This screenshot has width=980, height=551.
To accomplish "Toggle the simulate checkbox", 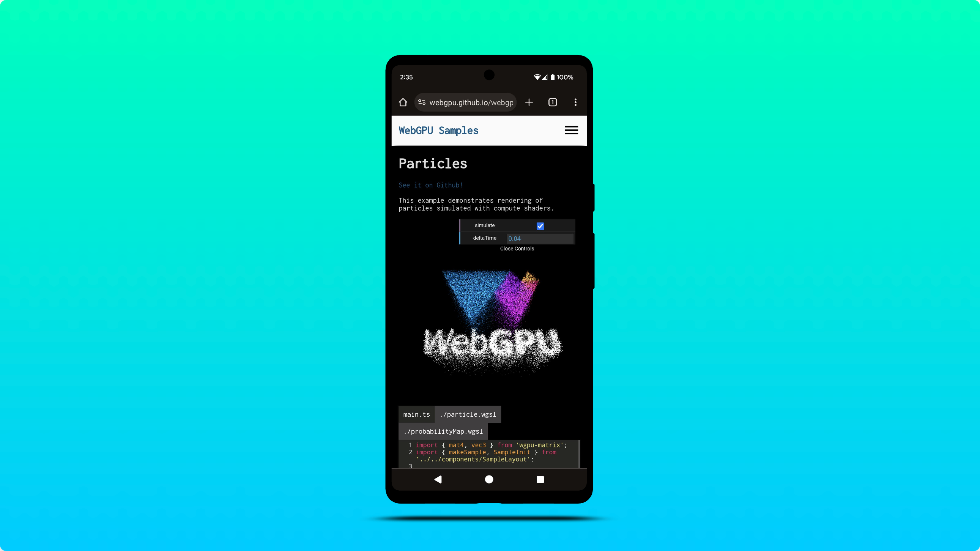I will click(540, 225).
